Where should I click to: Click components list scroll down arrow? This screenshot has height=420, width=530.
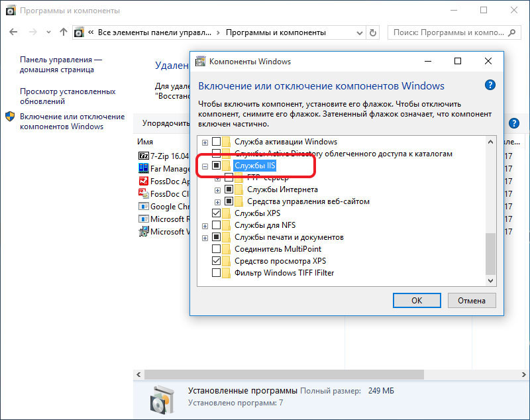(x=490, y=280)
